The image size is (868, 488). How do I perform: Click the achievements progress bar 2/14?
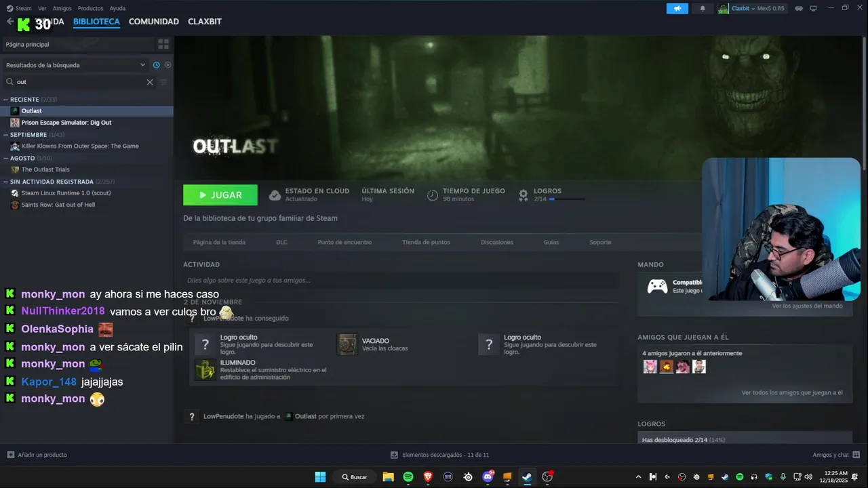click(x=567, y=199)
